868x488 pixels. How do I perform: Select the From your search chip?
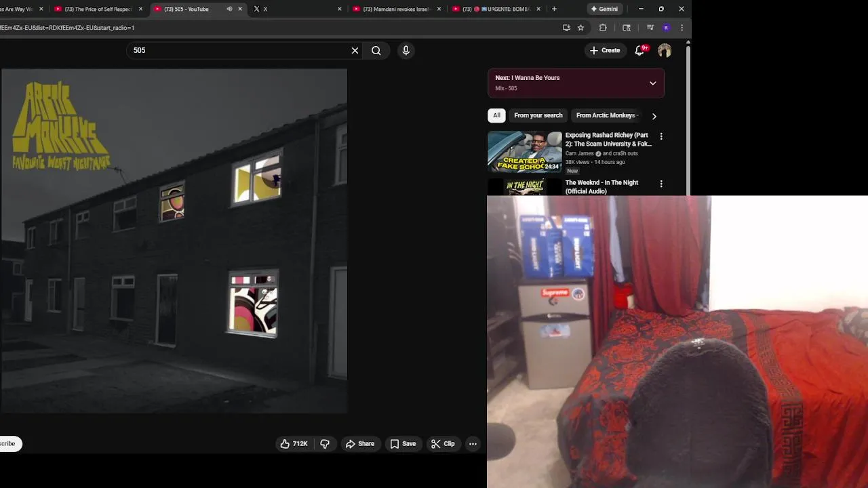[538, 115]
